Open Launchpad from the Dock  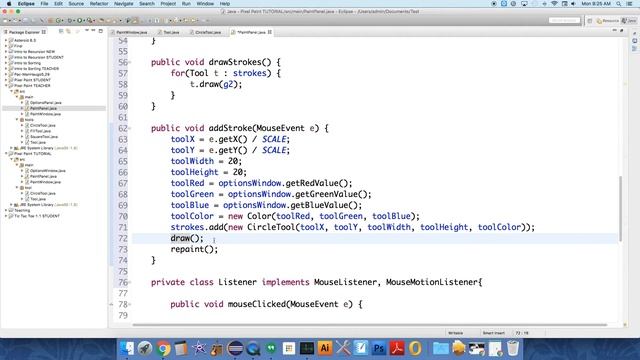(x=145, y=348)
